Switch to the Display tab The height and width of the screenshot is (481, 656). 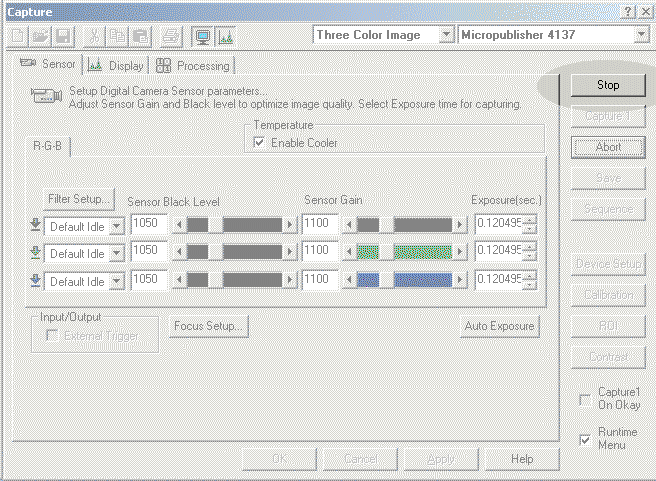point(117,66)
